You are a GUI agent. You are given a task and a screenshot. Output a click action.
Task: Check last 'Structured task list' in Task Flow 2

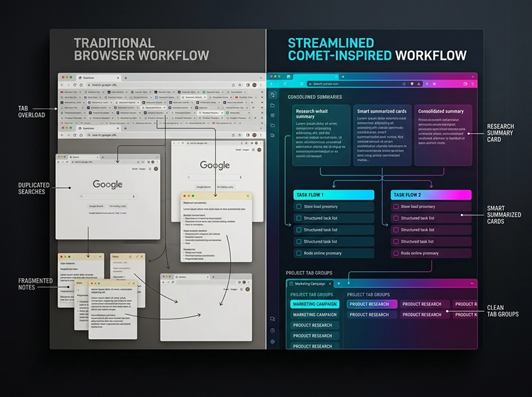coord(396,241)
